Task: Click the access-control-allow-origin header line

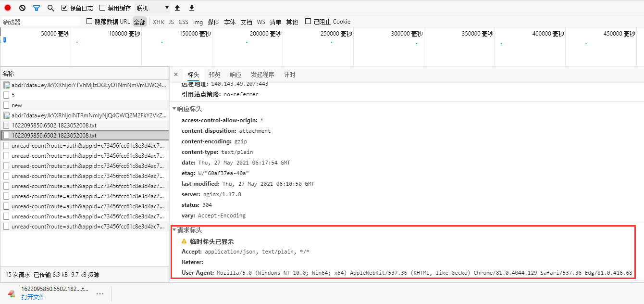Action: (223, 120)
